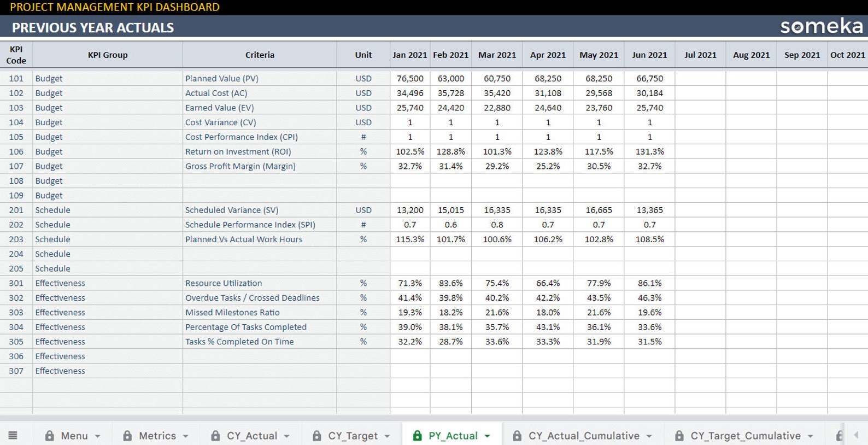Click the lock icon on CY_Actual_Cumulative tab
The image size is (868, 445).
click(x=517, y=436)
